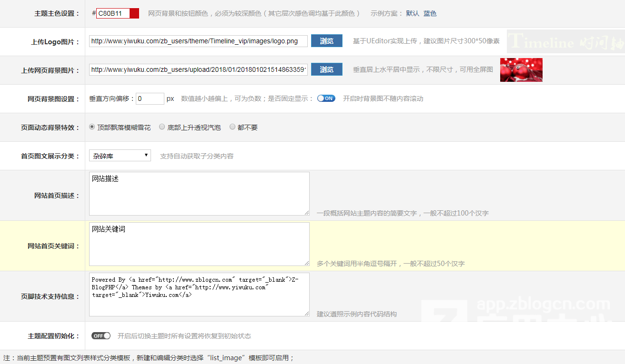Toggle the fixed background ON switch
Screen dimensions: 625x364
pos(326,98)
